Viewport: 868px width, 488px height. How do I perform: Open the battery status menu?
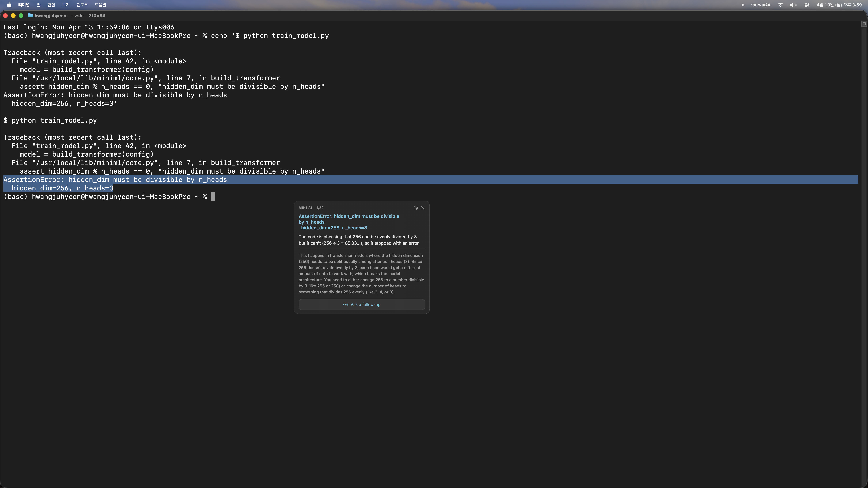(766, 5)
